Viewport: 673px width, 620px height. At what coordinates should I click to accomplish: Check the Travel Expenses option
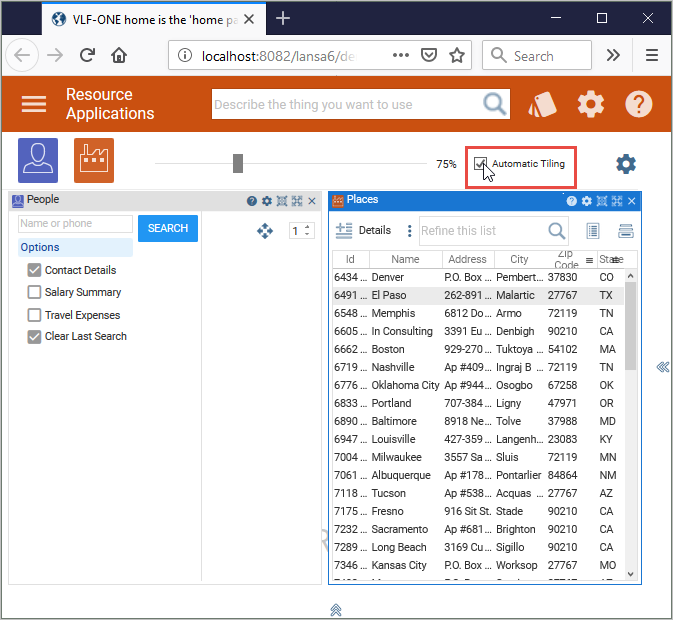(x=34, y=315)
